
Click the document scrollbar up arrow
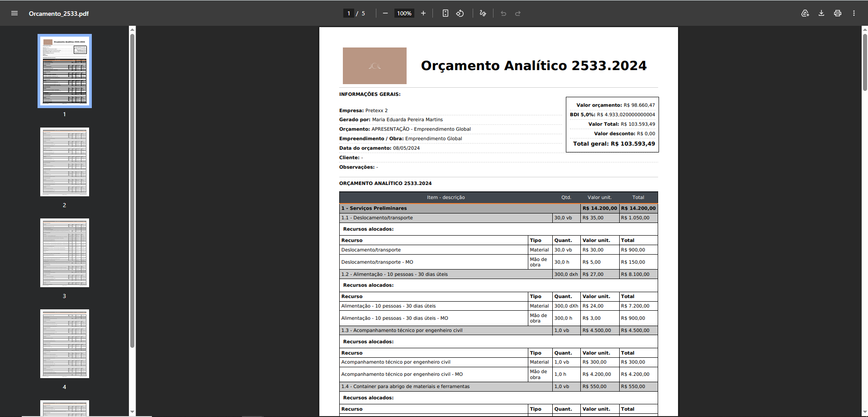tap(865, 29)
